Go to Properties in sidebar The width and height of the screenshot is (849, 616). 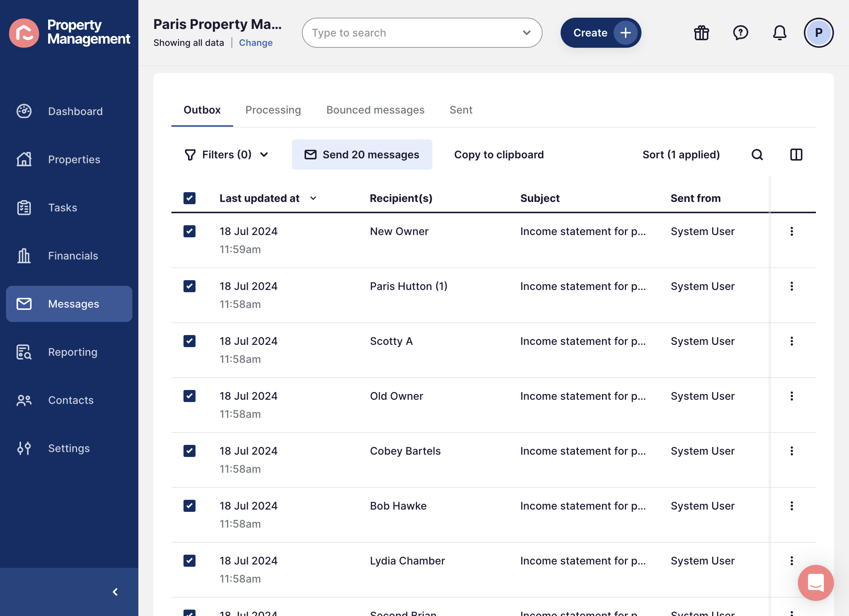(x=69, y=159)
